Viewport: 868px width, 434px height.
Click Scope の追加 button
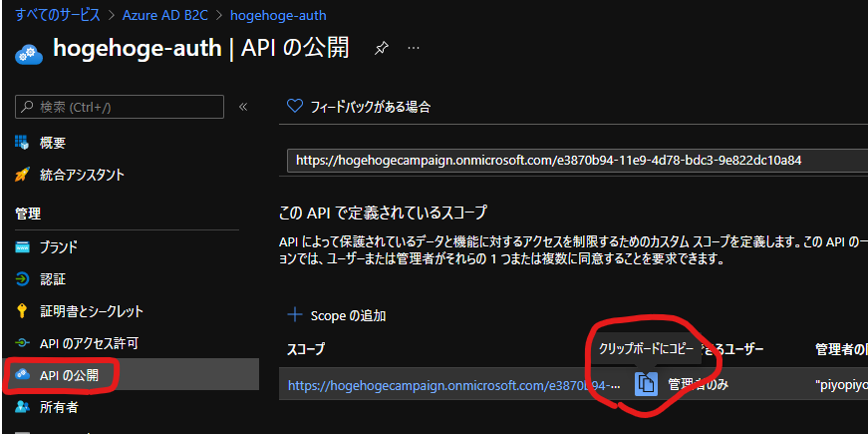[x=337, y=316]
